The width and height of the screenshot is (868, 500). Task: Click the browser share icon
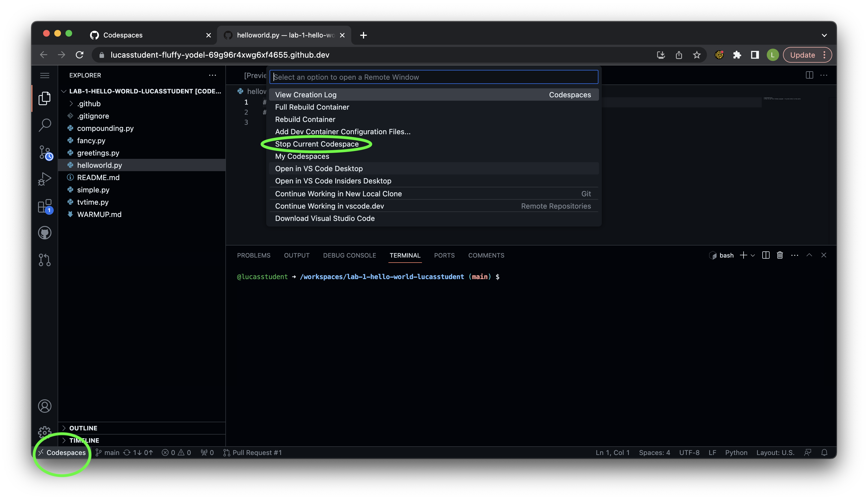[x=679, y=55]
